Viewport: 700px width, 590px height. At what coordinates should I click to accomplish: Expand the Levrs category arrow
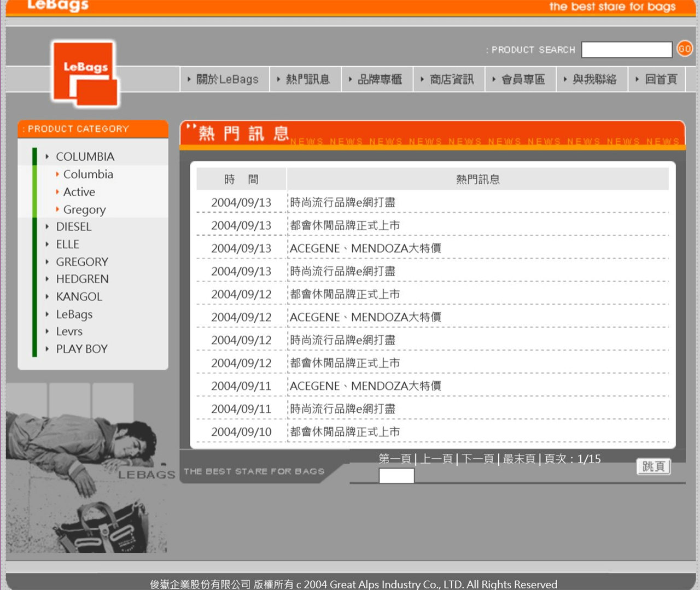tap(47, 331)
